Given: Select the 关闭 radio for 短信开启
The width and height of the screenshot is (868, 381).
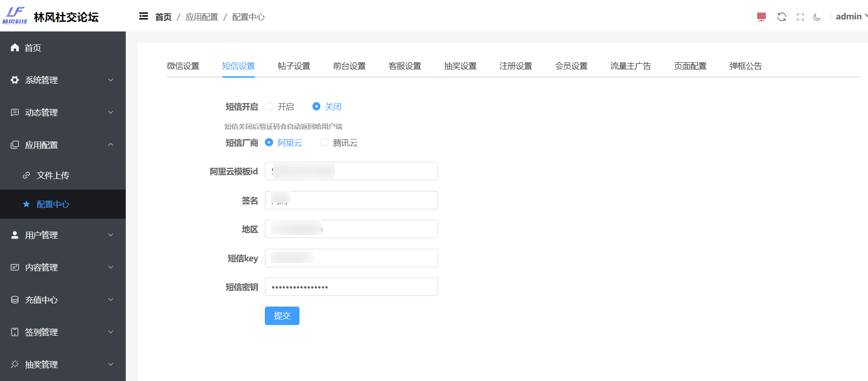Looking at the screenshot, I should 316,106.
